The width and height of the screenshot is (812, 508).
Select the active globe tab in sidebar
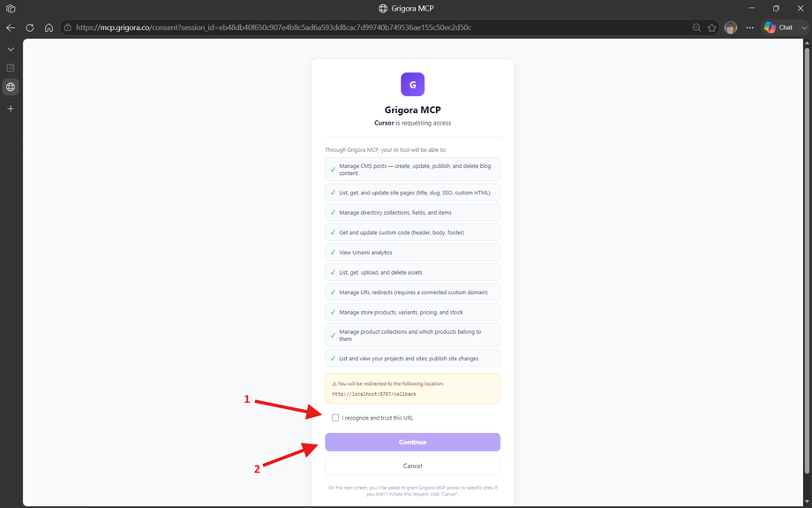(11, 87)
